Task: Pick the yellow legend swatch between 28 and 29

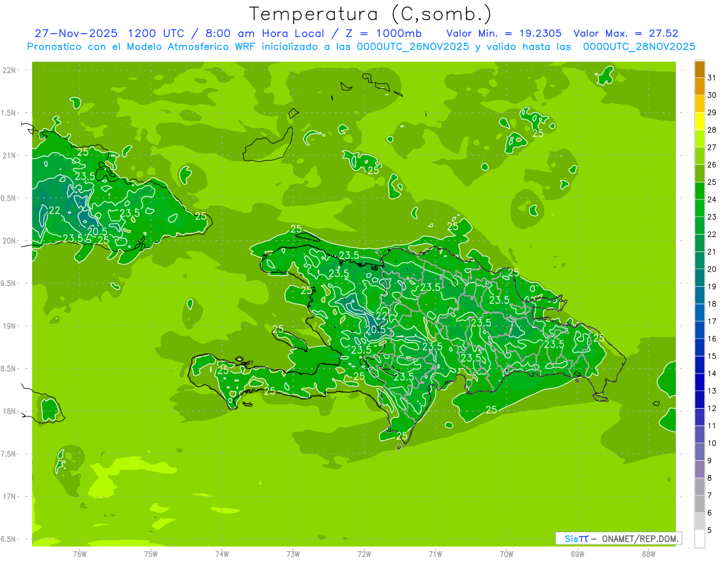Action: [699, 121]
